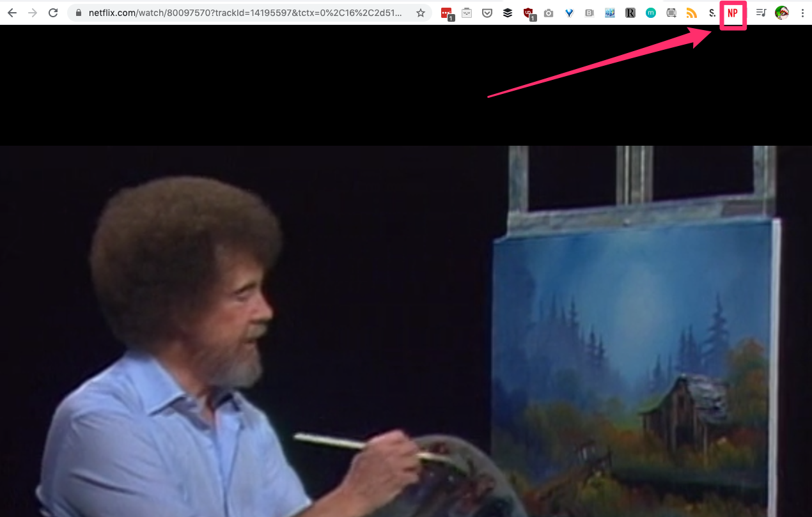The height and width of the screenshot is (517, 812).
Task: Open the Netflix Party NP extension
Action: (733, 13)
